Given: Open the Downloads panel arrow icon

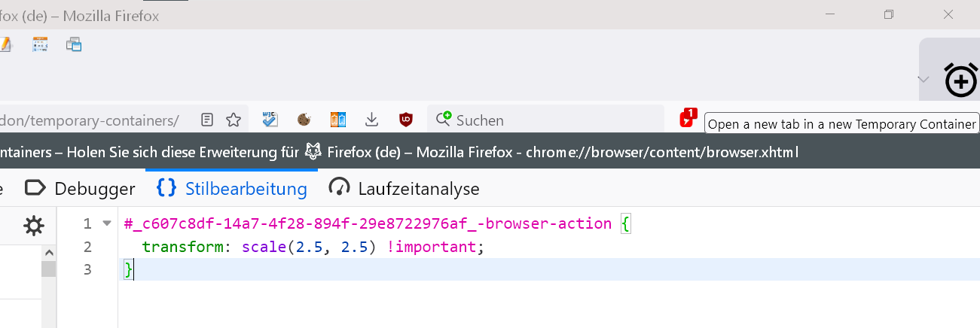Looking at the screenshot, I should (371, 120).
